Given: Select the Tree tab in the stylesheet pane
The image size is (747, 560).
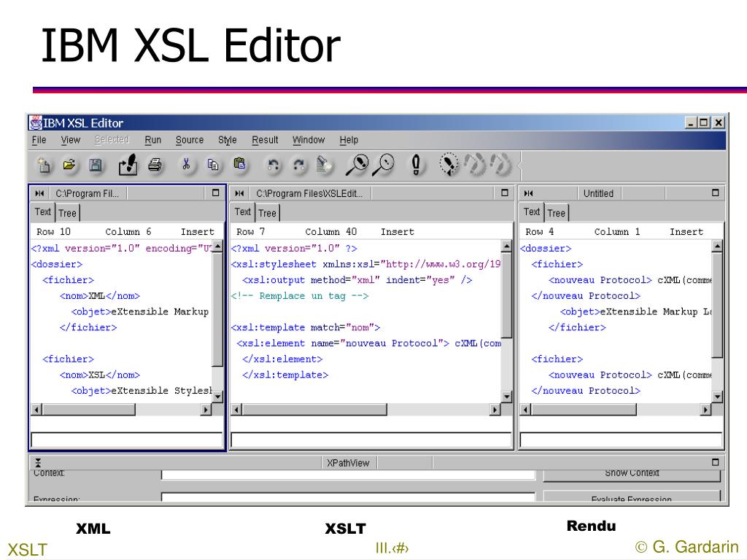Looking at the screenshot, I should coord(267,213).
